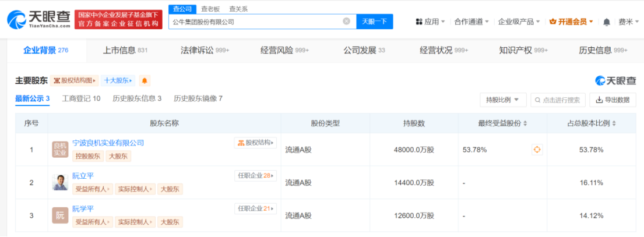Open 阮立平 shareholder profile link
This screenshot has width=644, height=237.
click(x=83, y=176)
